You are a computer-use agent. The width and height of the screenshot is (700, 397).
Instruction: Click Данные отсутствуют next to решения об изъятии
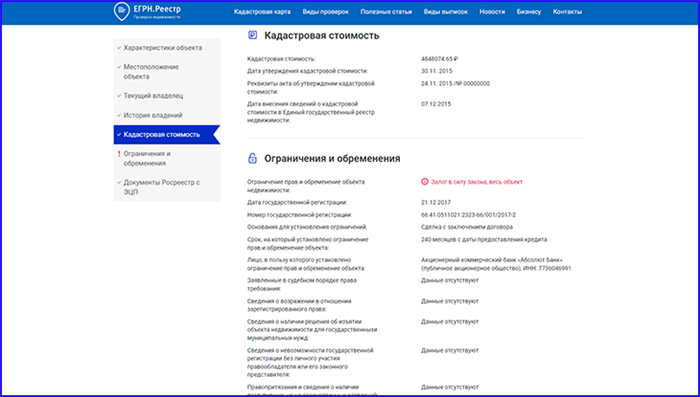[x=450, y=322]
